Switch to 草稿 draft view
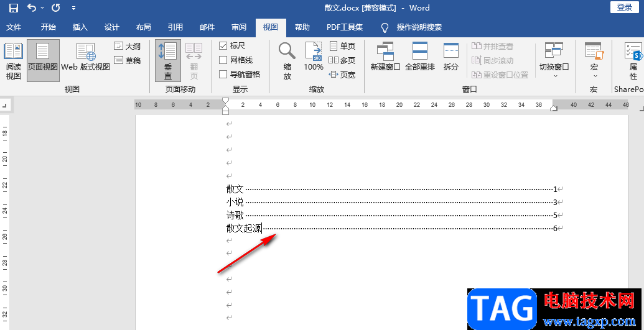Image resolution: width=644 pixels, height=330 pixels. coord(128,60)
